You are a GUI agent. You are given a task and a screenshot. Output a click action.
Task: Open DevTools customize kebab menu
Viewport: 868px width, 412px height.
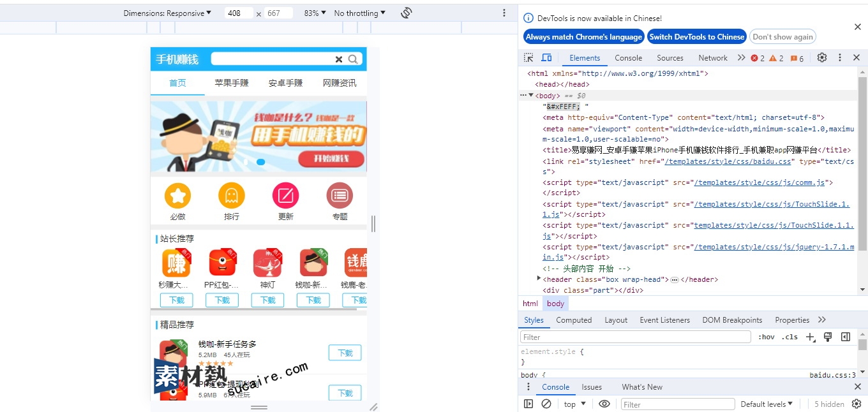click(x=840, y=57)
